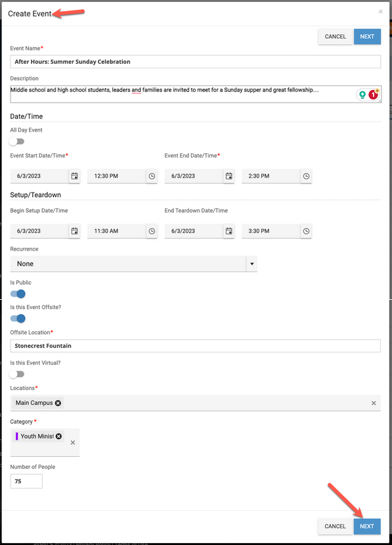Open the Event Start time clock picker
Screen dimensions: 392x545
[x=152, y=176]
